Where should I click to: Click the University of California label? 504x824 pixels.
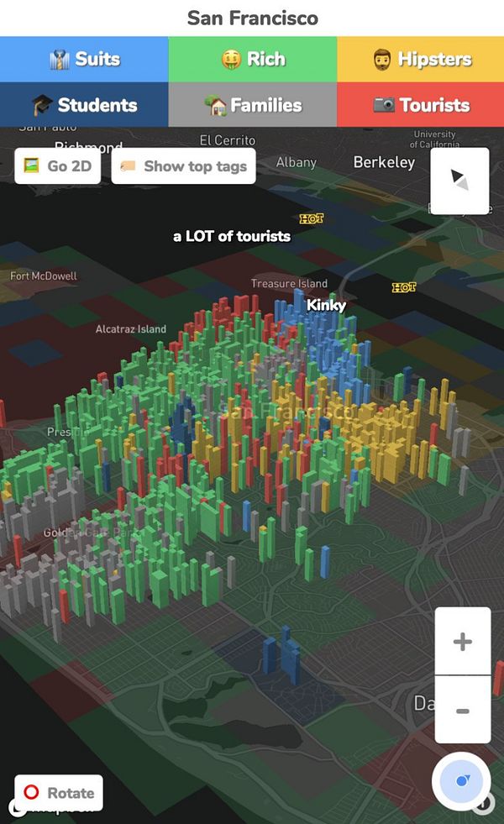434,139
